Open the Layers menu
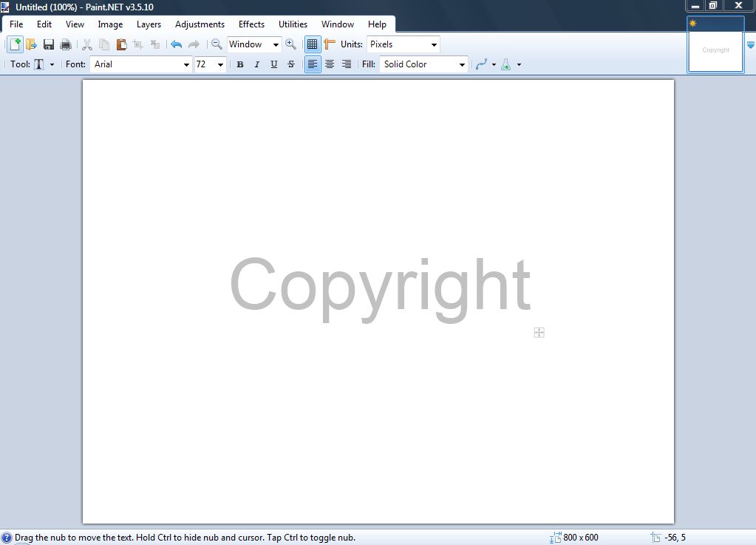The image size is (756, 545). [x=149, y=24]
